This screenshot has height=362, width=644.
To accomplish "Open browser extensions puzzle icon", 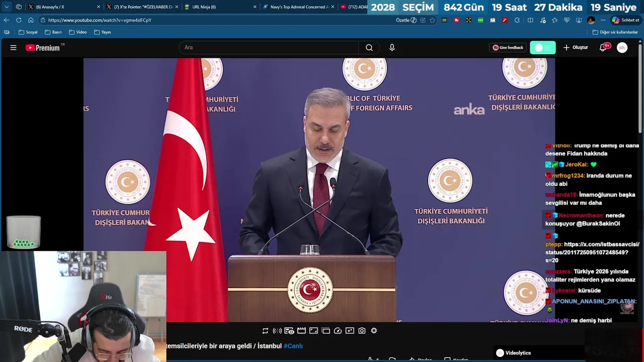I will point(517,20).
